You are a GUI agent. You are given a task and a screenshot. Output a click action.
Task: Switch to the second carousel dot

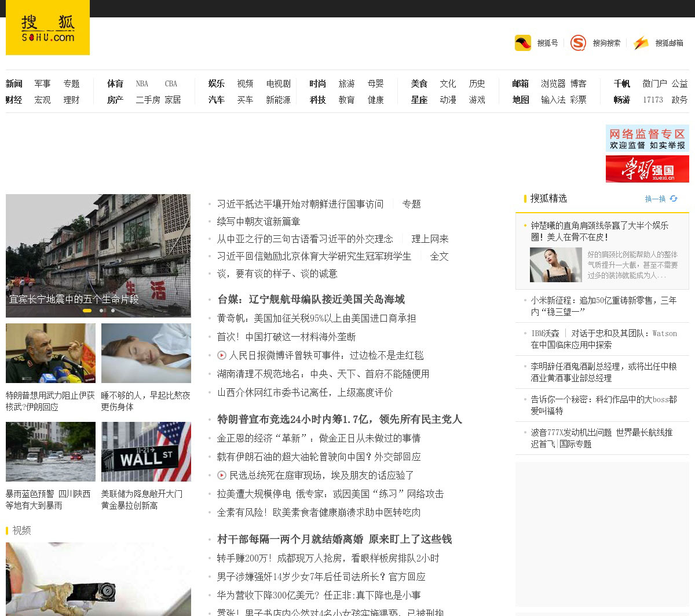tap(101, 311)
